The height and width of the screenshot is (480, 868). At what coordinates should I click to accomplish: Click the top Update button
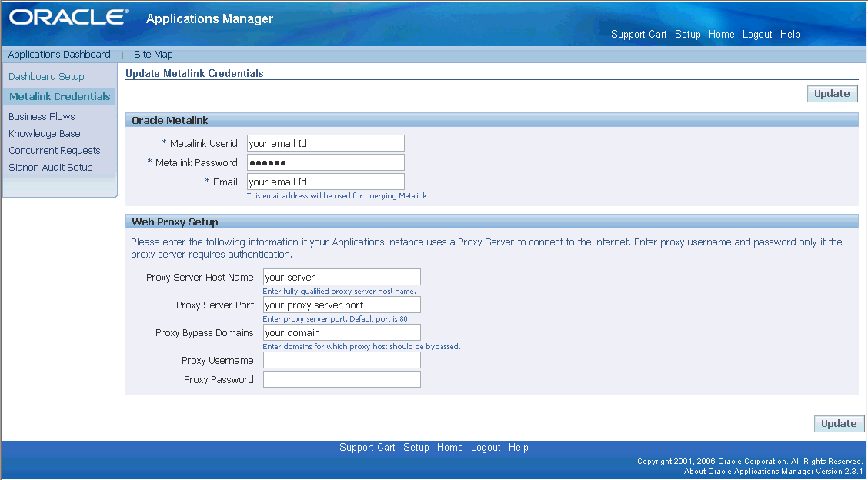832,94
